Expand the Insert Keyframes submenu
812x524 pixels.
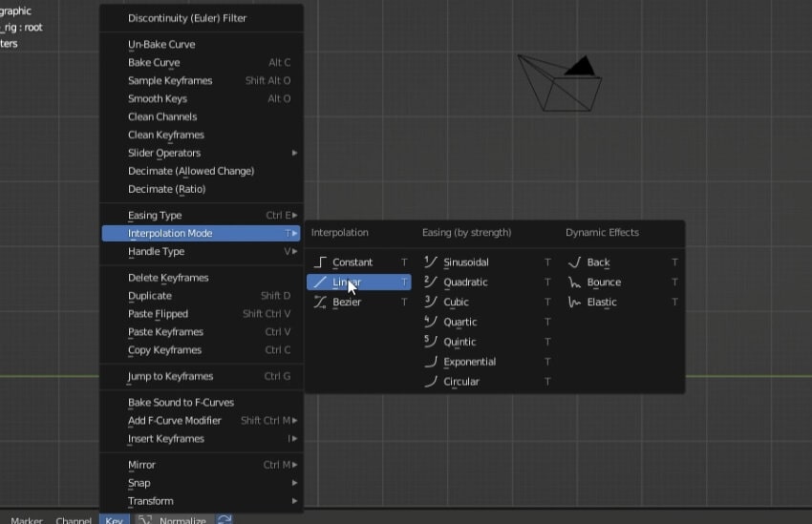pyautogui.click(x=202, y=439)
